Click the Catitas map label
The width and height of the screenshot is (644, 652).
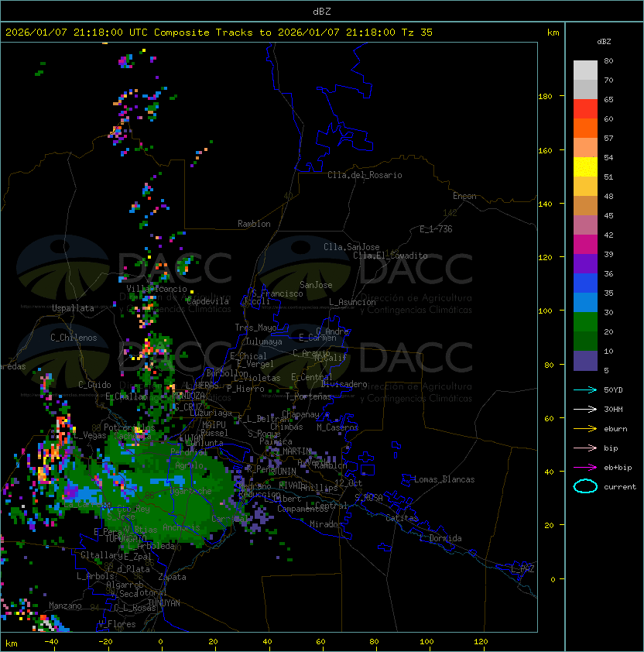tap(402, 518)
